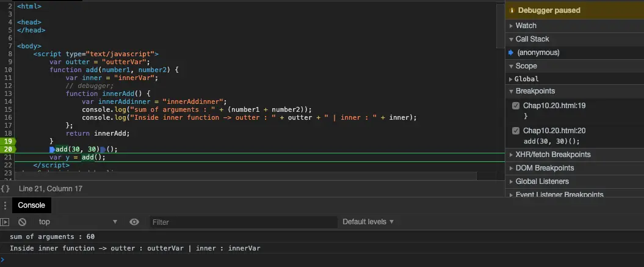
Task: Toggle breakpoint checkbox for Chap10.20.html:20
Action: [516, 131]
